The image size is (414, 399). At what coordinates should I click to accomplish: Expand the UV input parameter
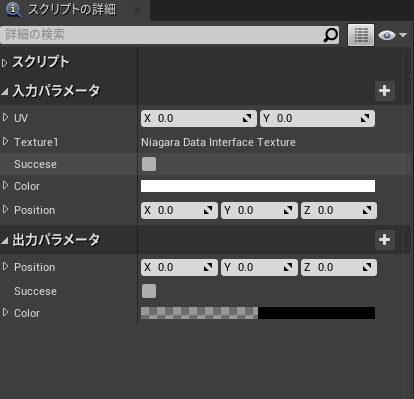[x=5, y=117]
